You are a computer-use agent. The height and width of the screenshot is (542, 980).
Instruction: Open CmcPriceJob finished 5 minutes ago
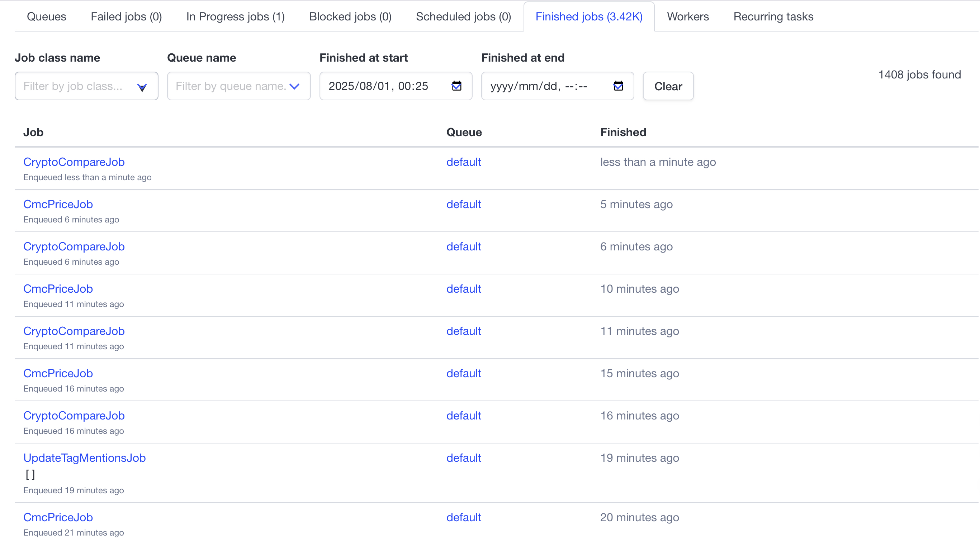(x=58, y=204)
